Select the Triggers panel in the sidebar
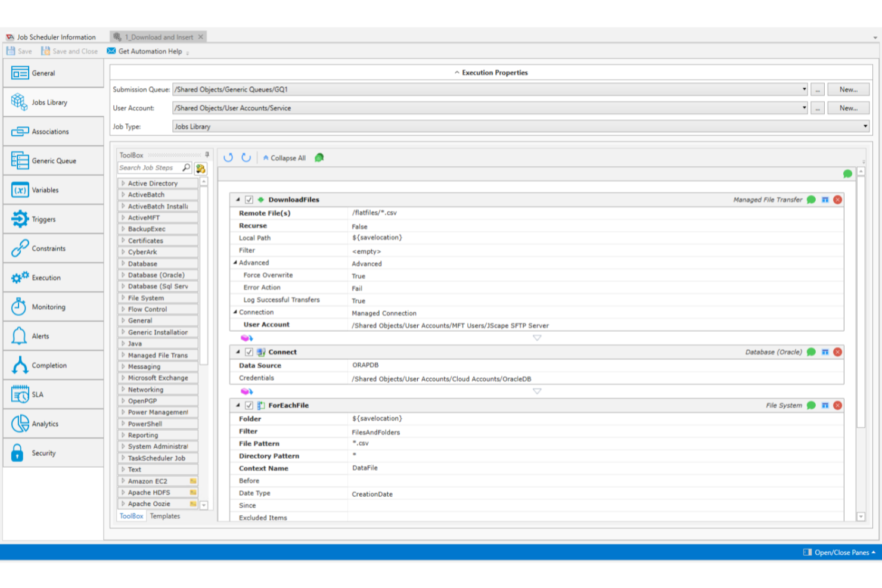This screenshot has width=882, height=588. (x=20, y=219)
